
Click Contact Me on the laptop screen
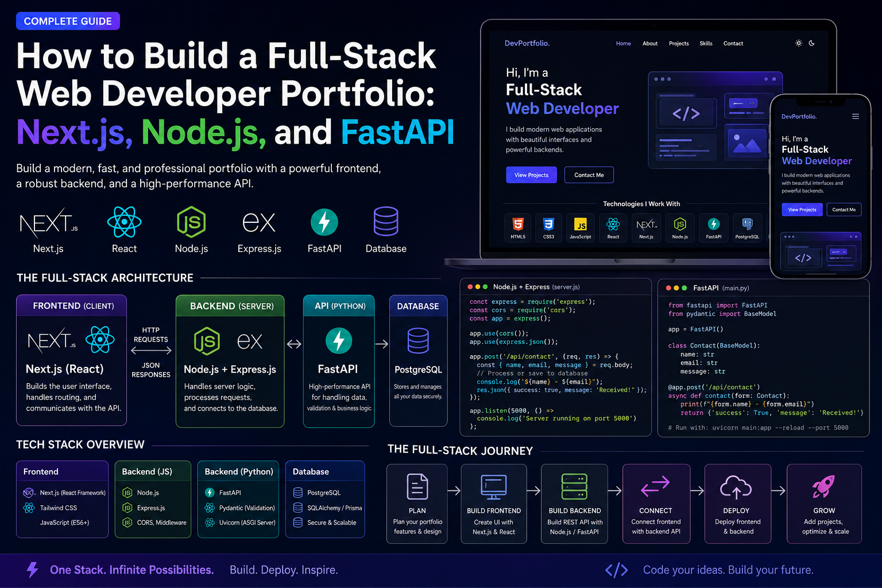(589, 175)
